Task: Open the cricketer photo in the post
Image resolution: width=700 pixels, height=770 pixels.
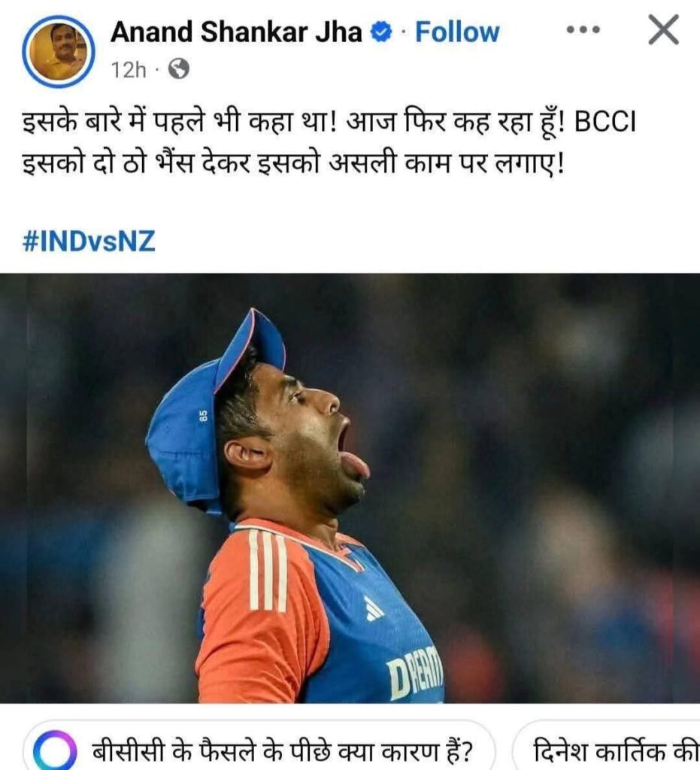Action: (350, 487)
